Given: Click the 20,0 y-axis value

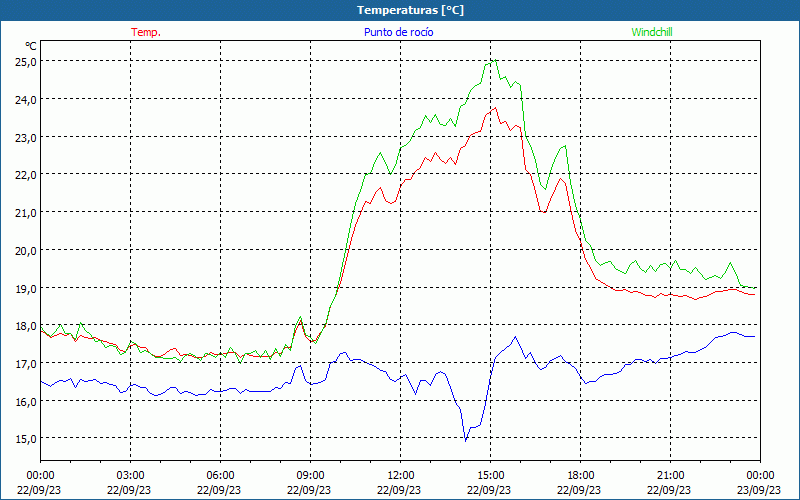Looking at the screenshot, I should (x=26, y=251).
